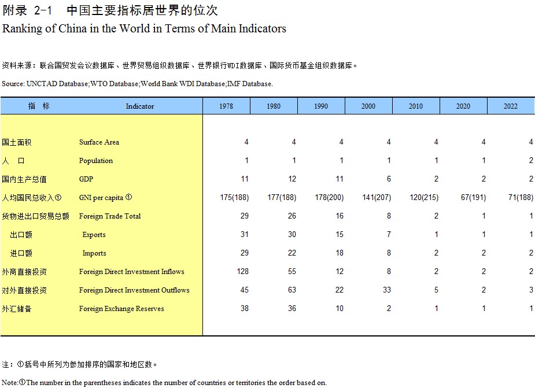Image resolution: width=535 pixels, height=392 pixels.
Task: Select the 2022 column header
Action: coord(511,106)
